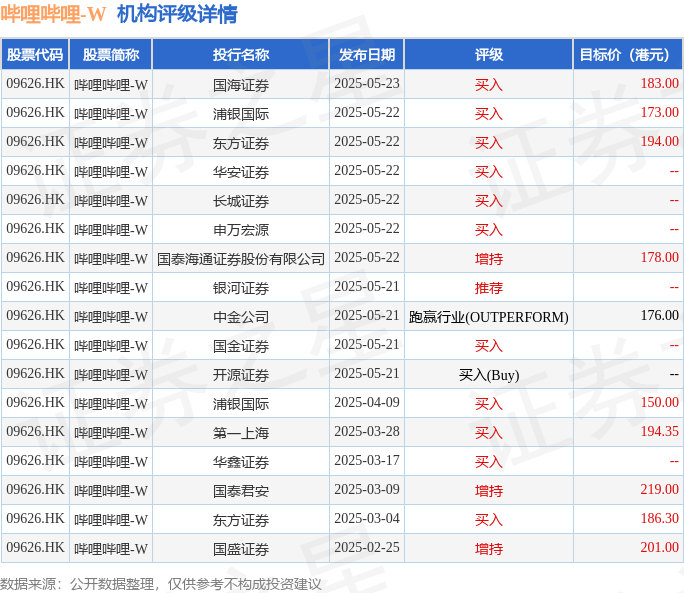Select the date 2025-04-09
The image size is (684, 593).
click(367, 402)
